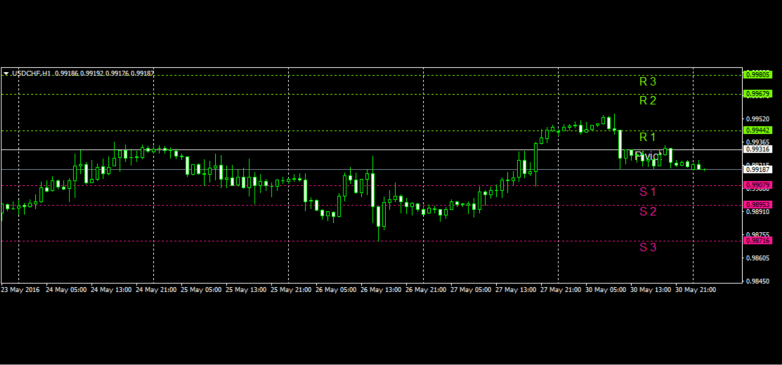Click the 25 May 21:00 time label
Viewport: 782px width, 365px height.
[x=291, y=289]
